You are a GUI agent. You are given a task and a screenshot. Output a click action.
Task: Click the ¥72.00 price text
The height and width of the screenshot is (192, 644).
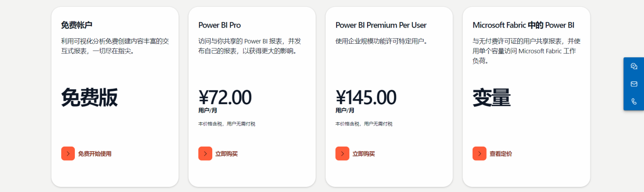coord(225,97)
